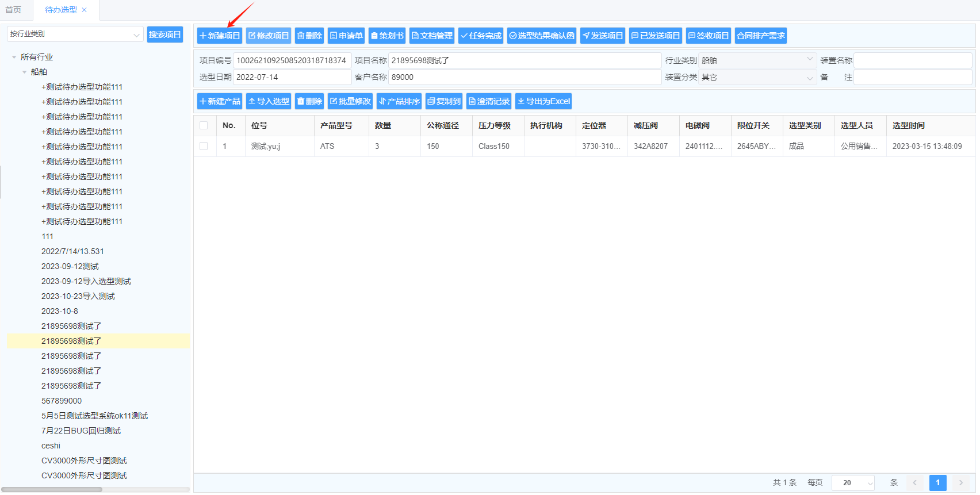Image resolution: width=980 pixels, height=495 pixels.
Task: Open 修改项目 edit project
Action: [269, 36]
